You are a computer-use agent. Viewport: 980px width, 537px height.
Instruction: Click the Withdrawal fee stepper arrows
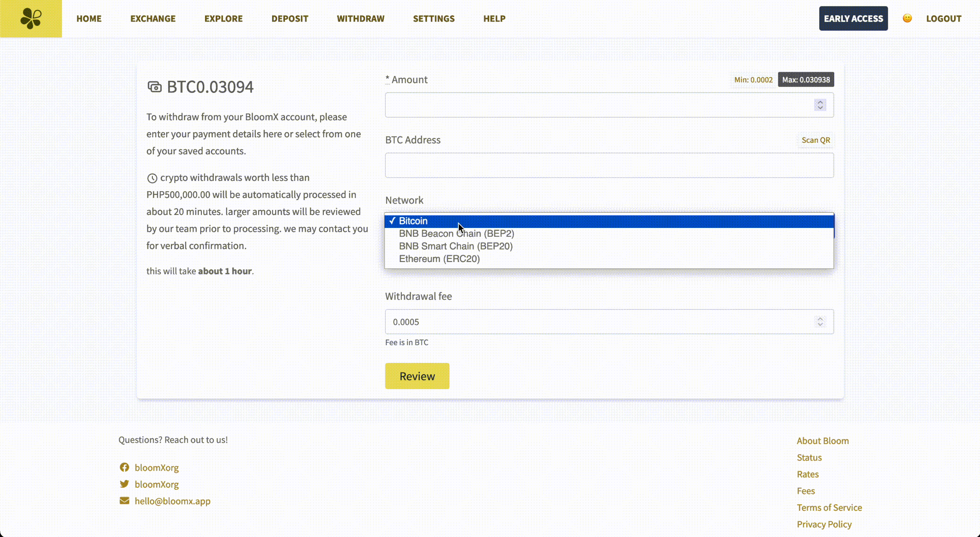[x=820, y=322]
